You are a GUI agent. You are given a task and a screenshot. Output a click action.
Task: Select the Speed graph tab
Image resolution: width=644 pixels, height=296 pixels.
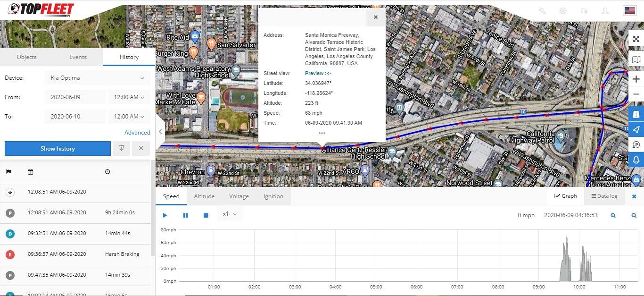point(171,196)
